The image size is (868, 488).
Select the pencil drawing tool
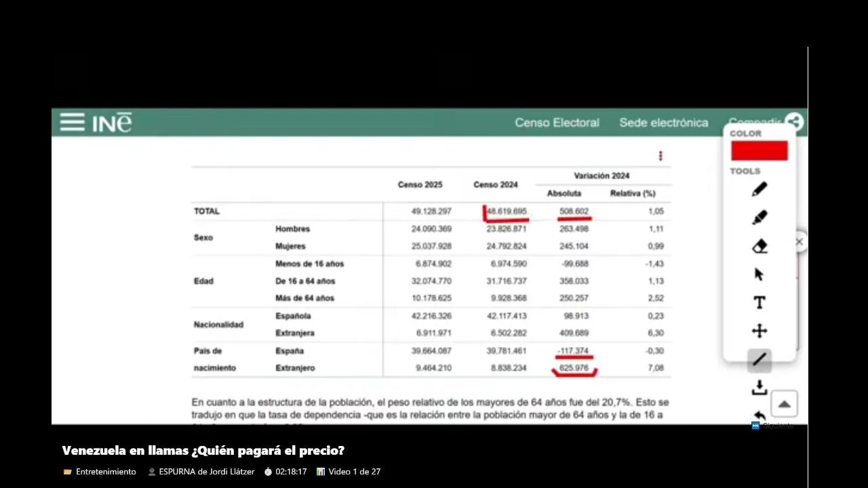click(759, 190)
